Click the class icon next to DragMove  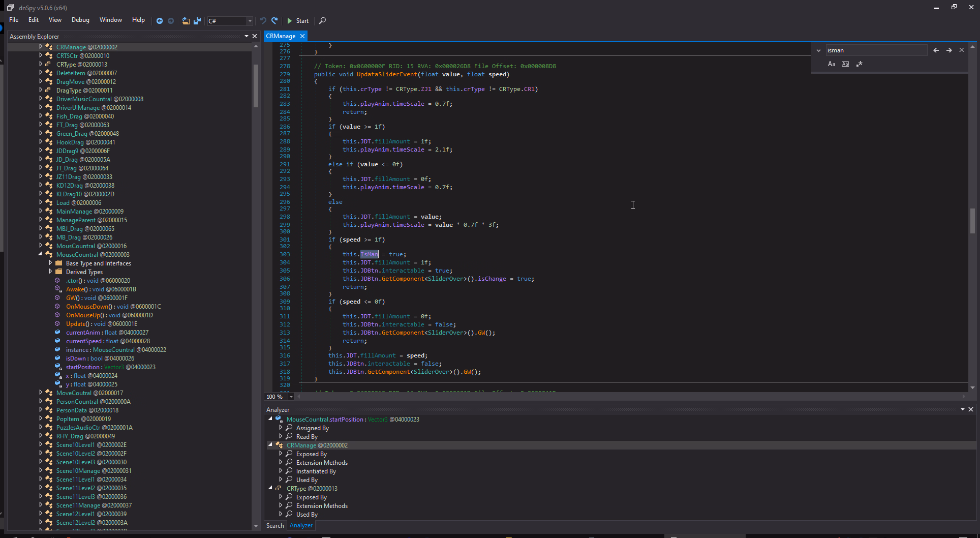tap(49, 81)
